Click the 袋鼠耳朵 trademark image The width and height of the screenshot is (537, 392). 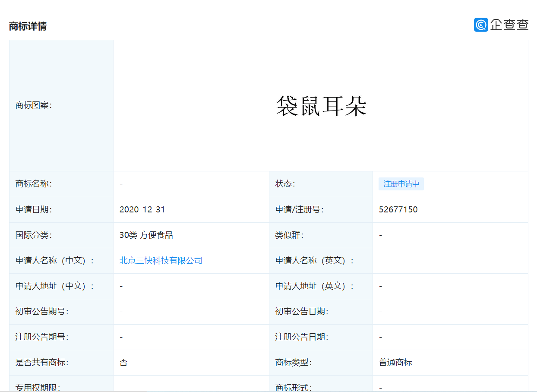[x=322, y=106]
